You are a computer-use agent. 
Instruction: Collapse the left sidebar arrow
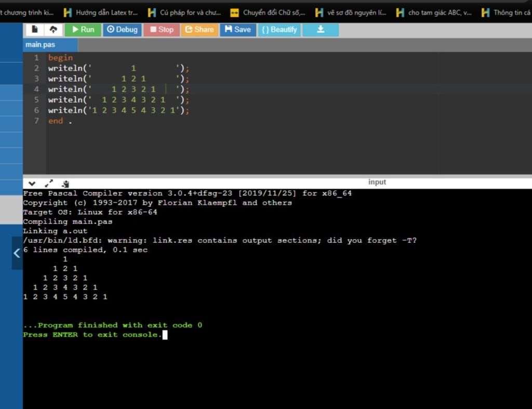[17, 253]
